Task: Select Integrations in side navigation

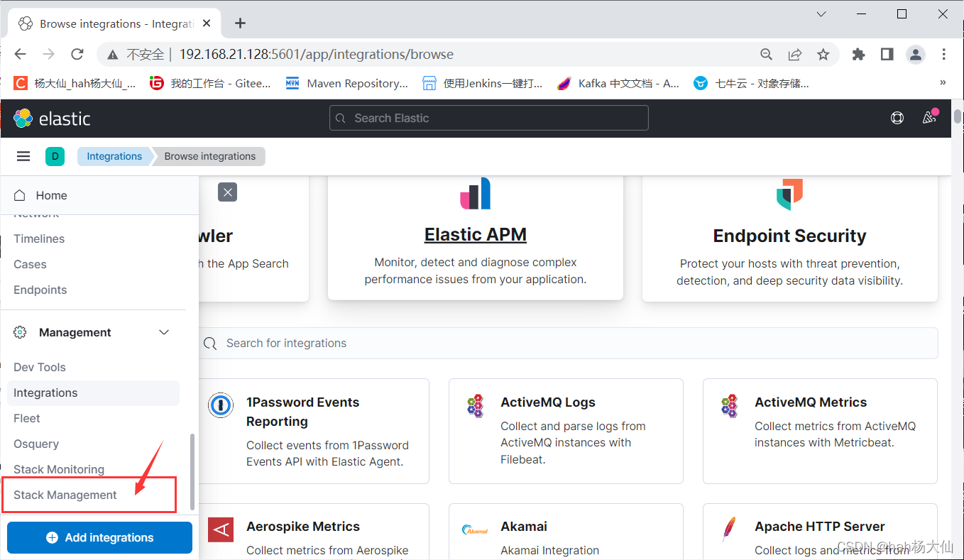Action: (93, 392)
